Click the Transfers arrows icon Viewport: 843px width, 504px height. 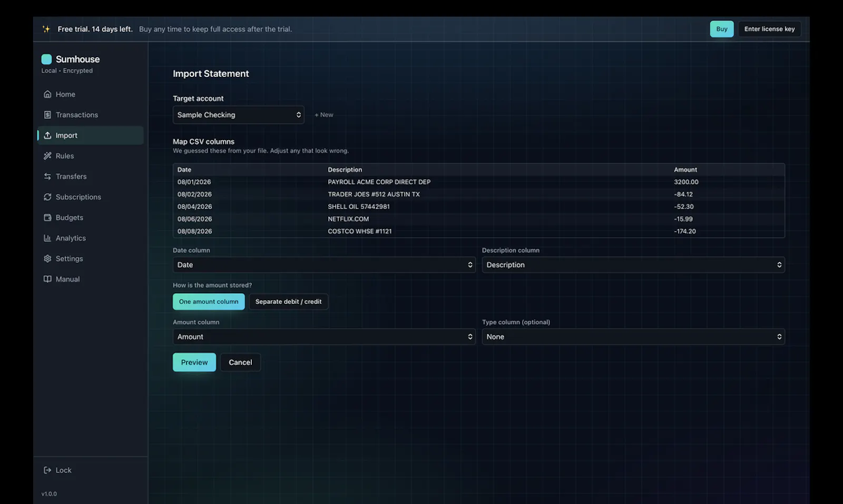(x=47, y=176)
